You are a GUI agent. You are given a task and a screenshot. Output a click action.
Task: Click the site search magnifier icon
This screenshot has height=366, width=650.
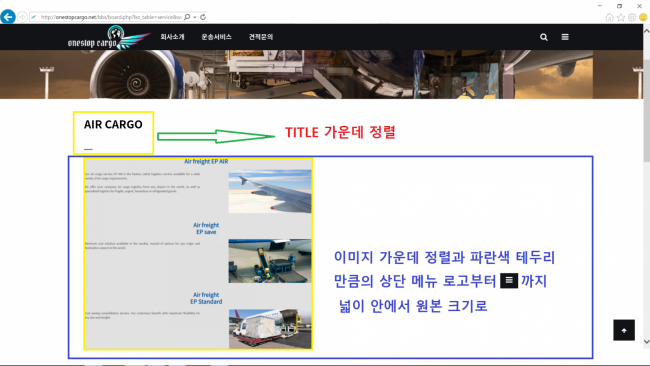coord(544,37)
